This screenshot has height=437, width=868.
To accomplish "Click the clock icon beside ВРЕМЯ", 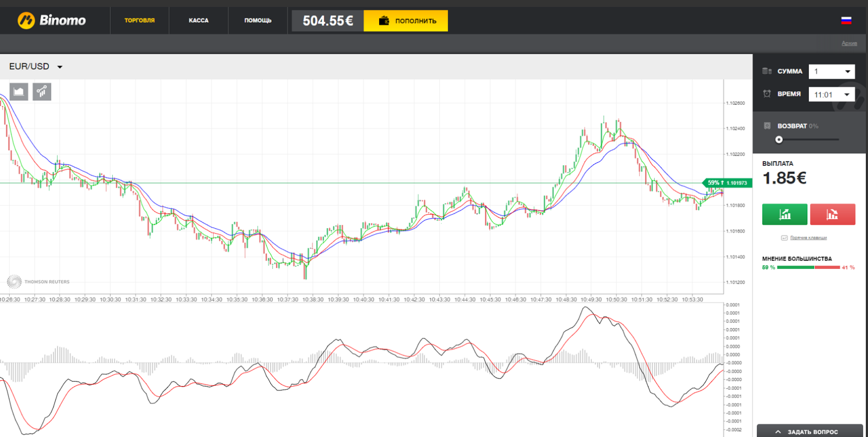I will (767, 94).
